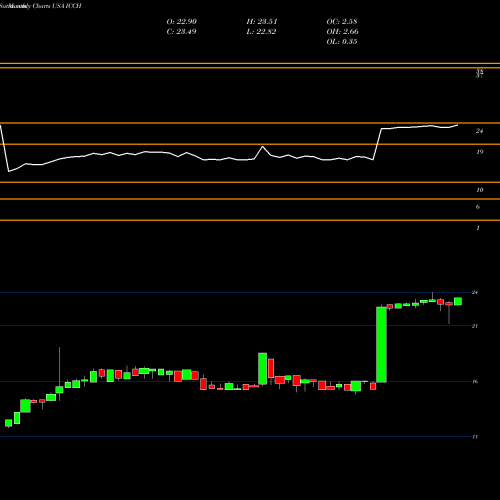The height and width of the screenshot is (500, 500).
Task: Click the high price value 'H: 23.51'
Action: click(262, 22)
